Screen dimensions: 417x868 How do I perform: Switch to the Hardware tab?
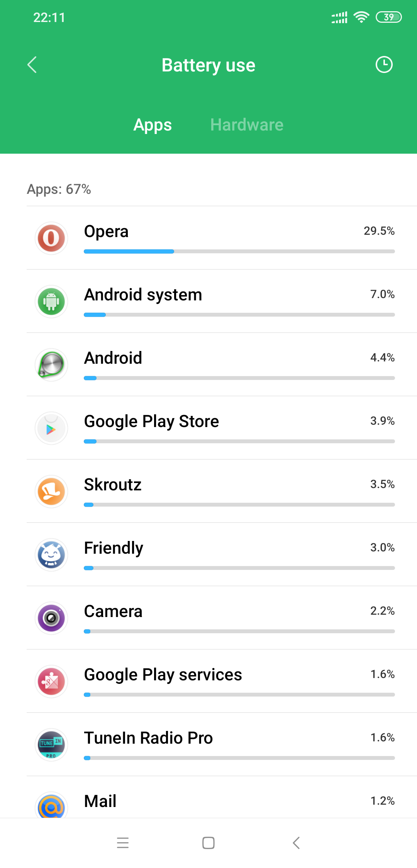click(247, 125)
